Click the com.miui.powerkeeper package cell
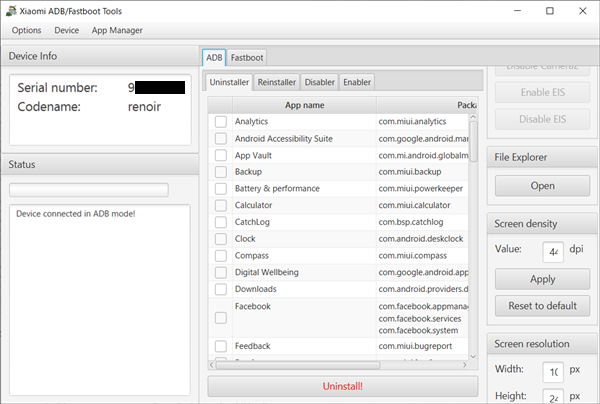This screenshot has width=600, height=404. [423, 189]
